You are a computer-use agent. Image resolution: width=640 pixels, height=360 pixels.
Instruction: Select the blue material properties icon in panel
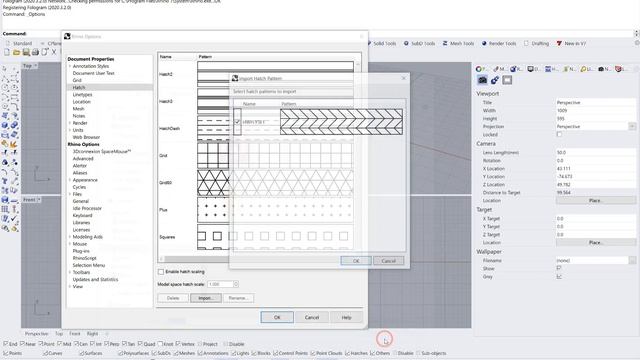(495, 80)
